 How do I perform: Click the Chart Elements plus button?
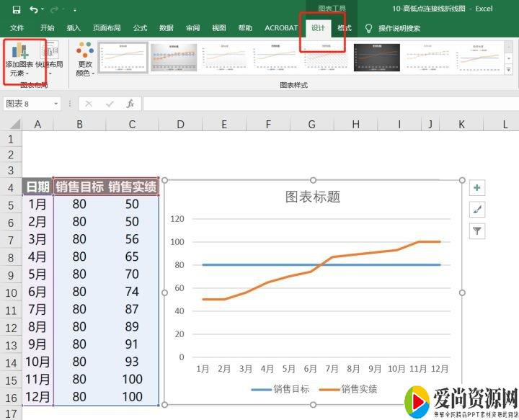coord(477,188)
